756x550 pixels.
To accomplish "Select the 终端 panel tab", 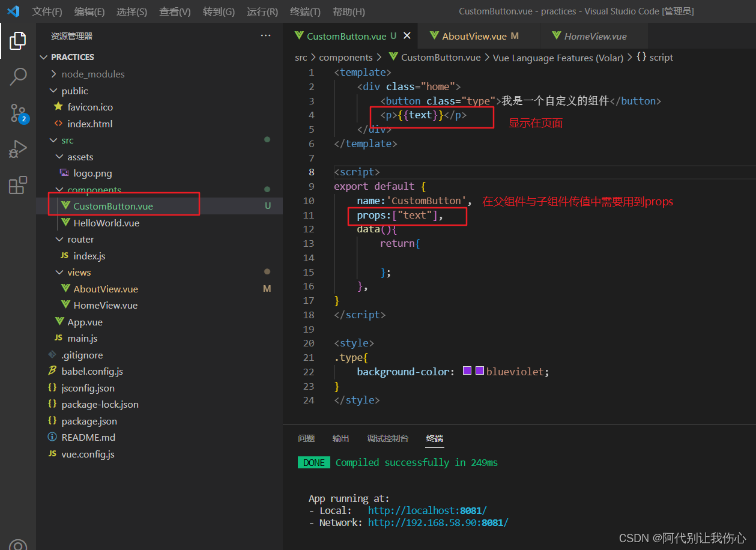I will [435, 438].
